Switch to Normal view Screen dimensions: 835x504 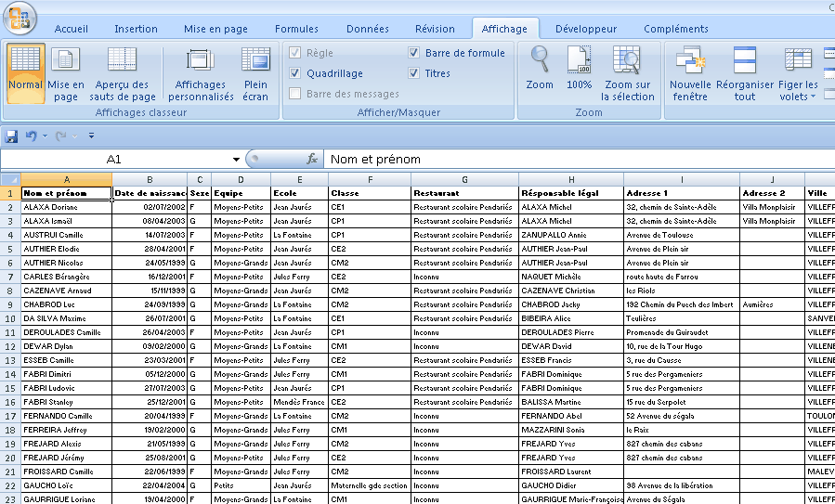tap(25, 72)
